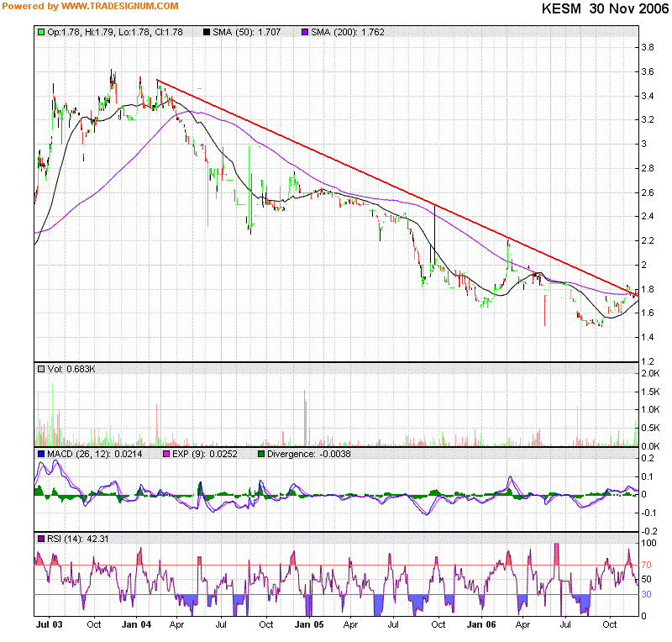
Task: Click the purple RSI (14) legend swatch
Action: [41, 539]
